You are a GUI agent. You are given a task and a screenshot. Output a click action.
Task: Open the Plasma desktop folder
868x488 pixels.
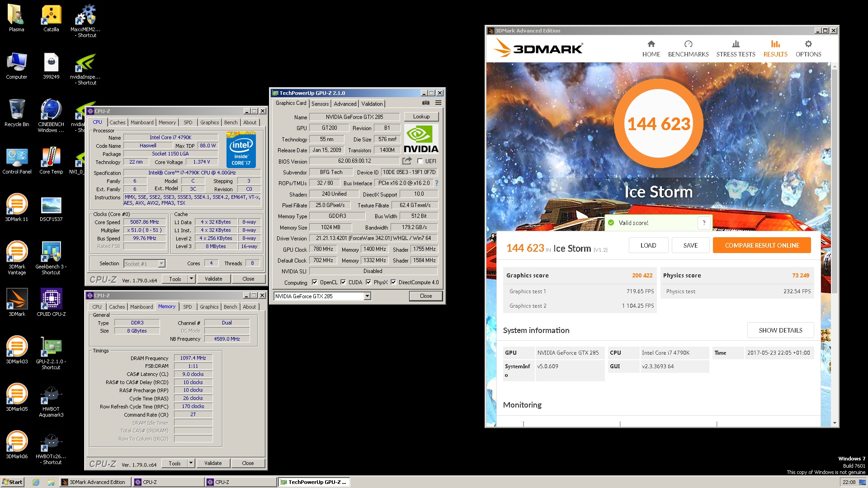coord(16,18)
